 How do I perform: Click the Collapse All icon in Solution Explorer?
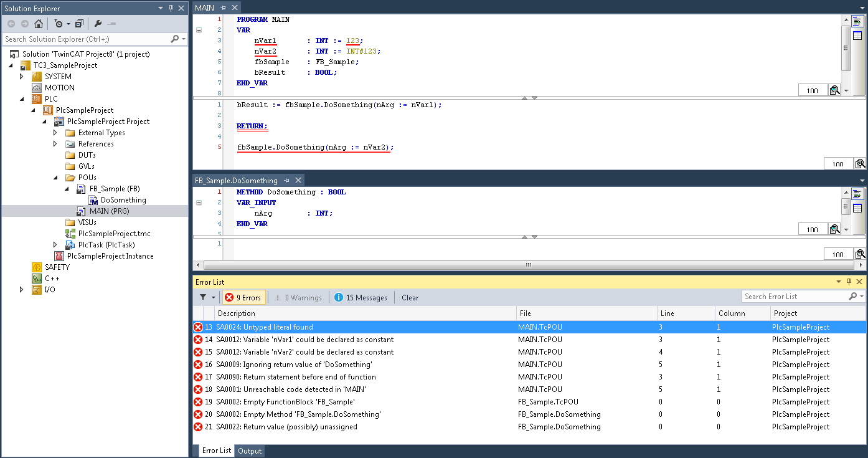click(x=79, y=24)
